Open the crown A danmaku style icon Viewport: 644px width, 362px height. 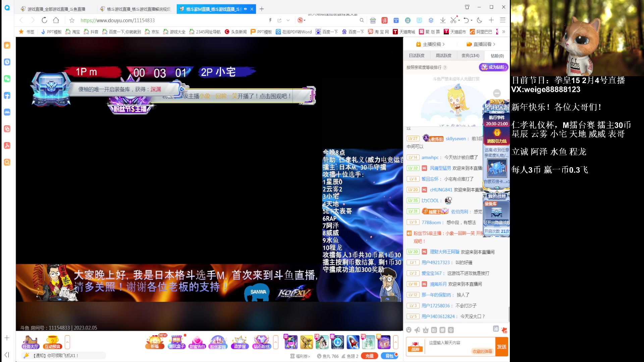pyautogui.click(x=426, y=330)
